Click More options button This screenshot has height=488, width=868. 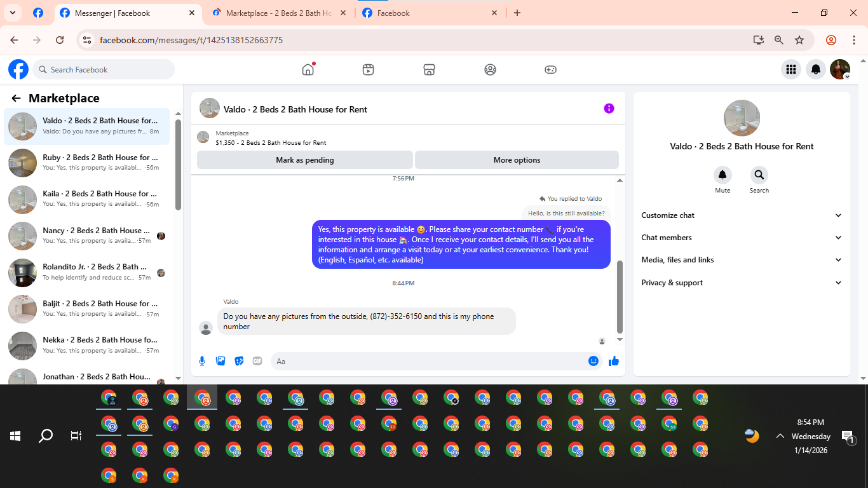[x=517, y=160]
